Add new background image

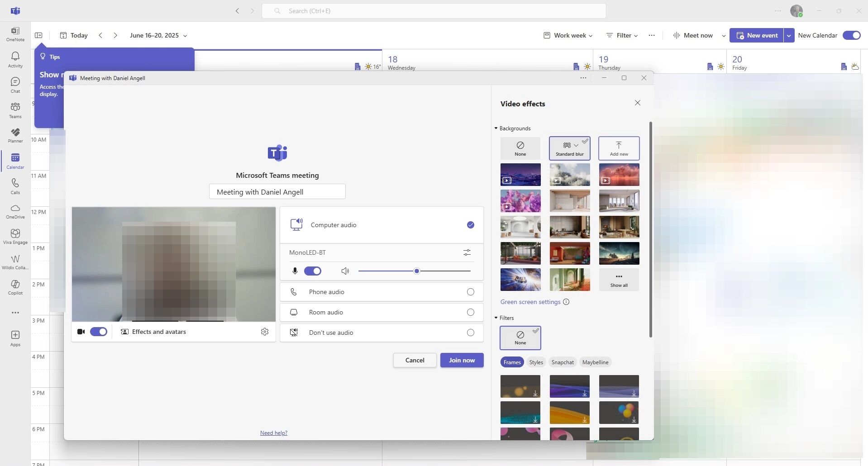coord(619,148)
